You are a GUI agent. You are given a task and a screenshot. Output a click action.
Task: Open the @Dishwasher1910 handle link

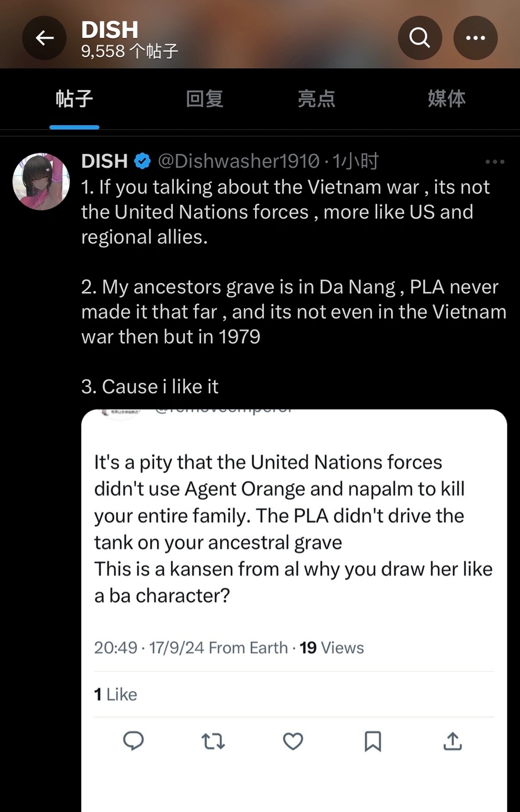click(238, 161)
